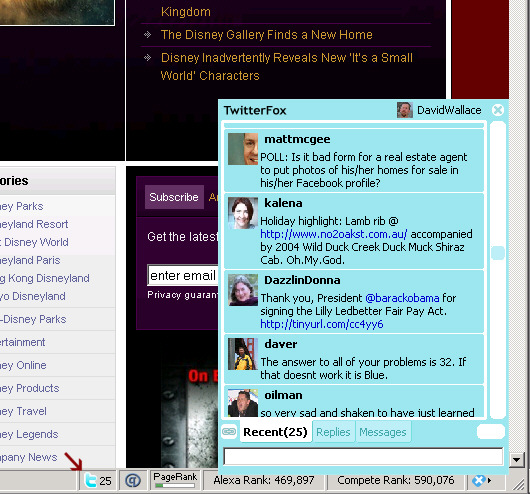The image size is (530, 494).
Task: Click the Compete Rank status entry
Action: click(x=395, y=480)
